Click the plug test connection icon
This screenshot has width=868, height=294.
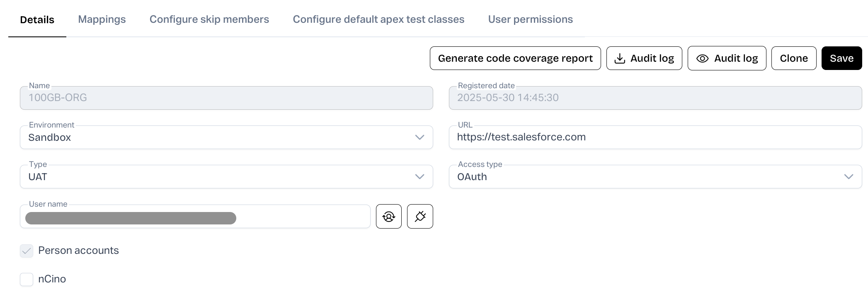coord(420,216)
